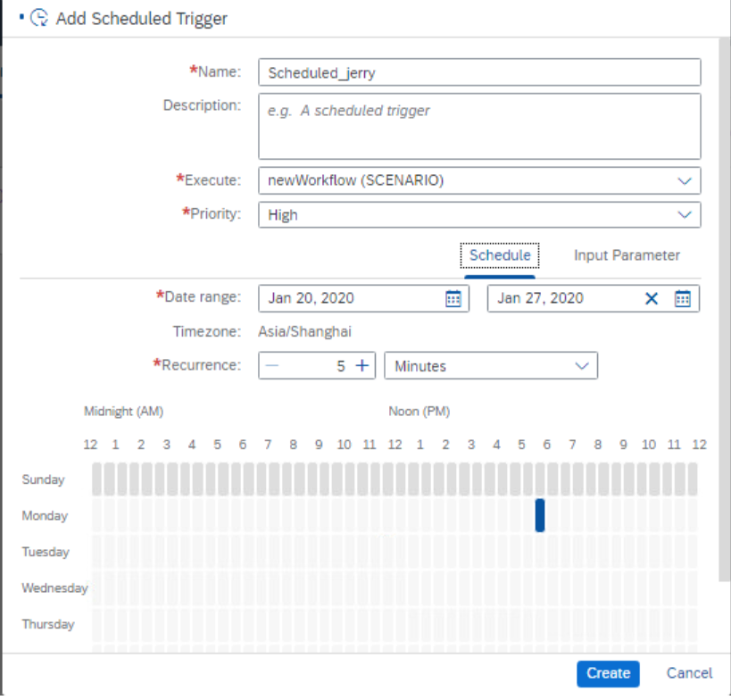This screenshot has width=731, height=700.
Task: Click the recurrence number field showing 5
Action: coord(317,366)
